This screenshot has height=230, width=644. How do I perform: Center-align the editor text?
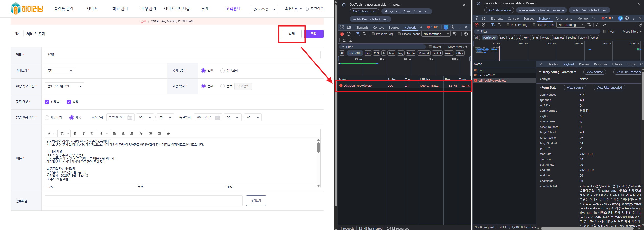[123, 133]
